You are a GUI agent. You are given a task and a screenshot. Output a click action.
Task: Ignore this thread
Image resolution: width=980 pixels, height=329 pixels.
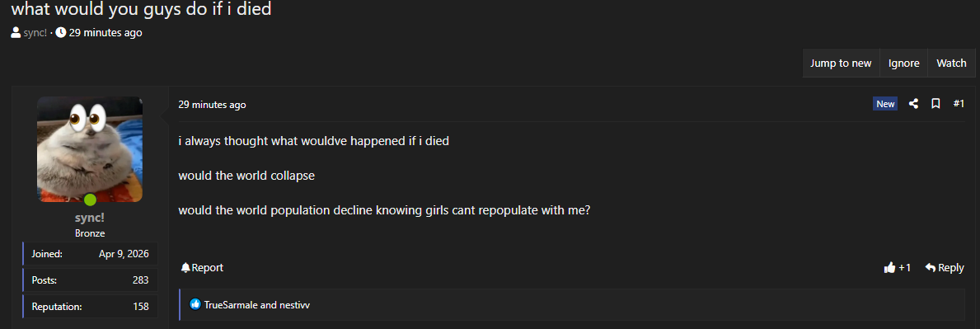click(x=903, y=63)
